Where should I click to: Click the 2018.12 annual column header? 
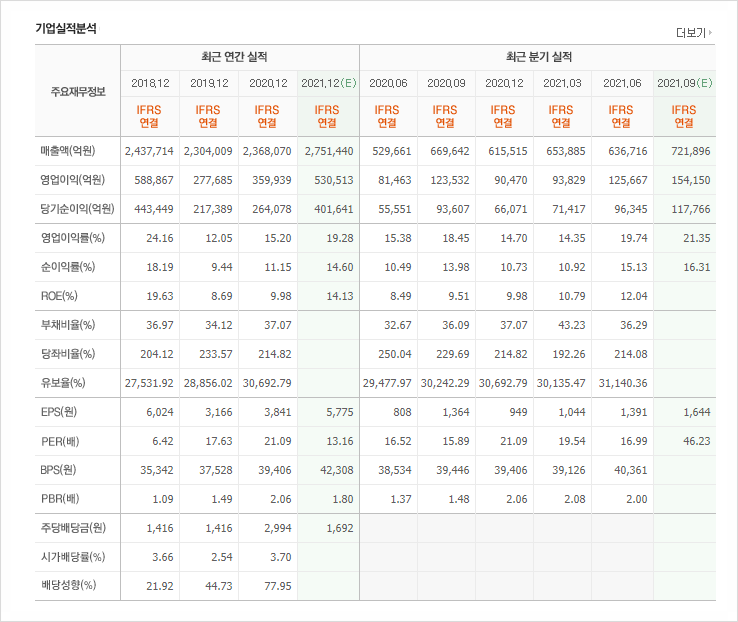click(x=150, y=83)
